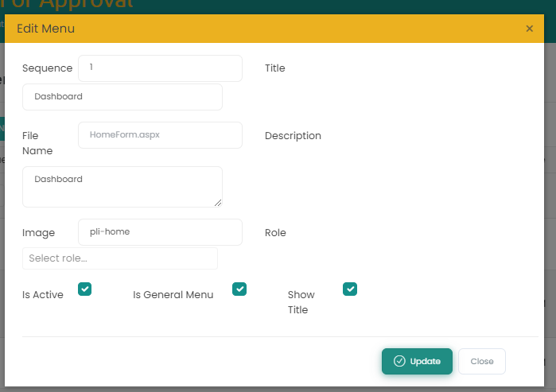Click the Title field containing Dashboard
The height and width of the screenshot is (392, 556).
tap(122, 97)
